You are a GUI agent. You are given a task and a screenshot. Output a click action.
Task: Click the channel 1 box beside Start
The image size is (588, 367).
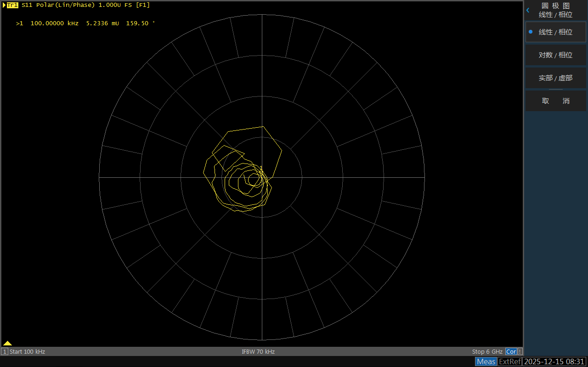[x=5, y=352]
